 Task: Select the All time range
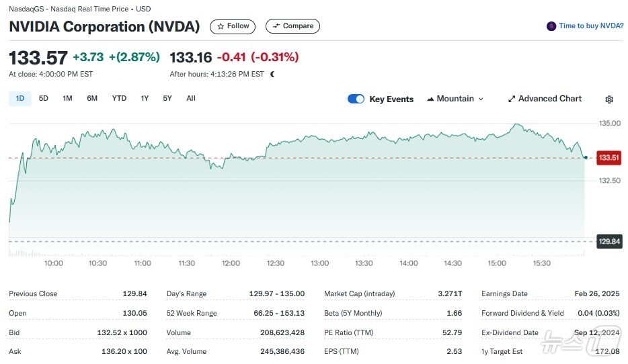tap(191, 99)
